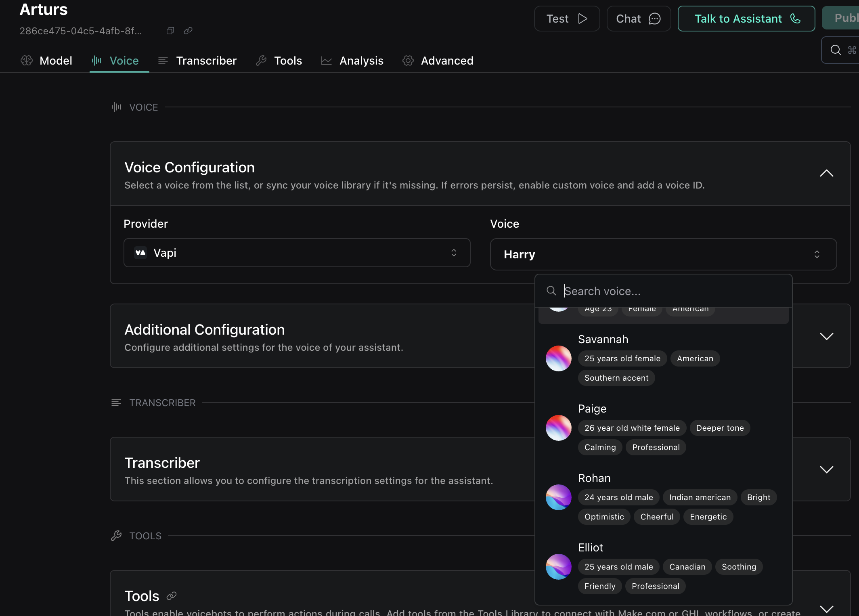Click the search magnifier icon at top right
This screenshot has height=616, width=859.
[x=836, y=50]
